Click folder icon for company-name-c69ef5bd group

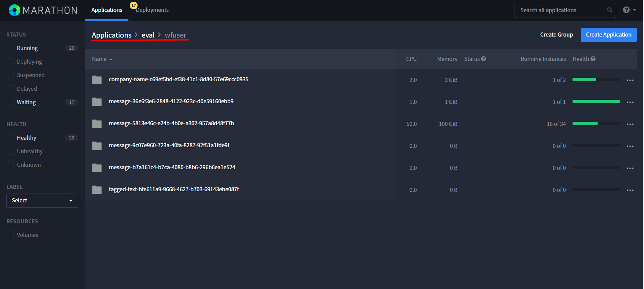97,80
